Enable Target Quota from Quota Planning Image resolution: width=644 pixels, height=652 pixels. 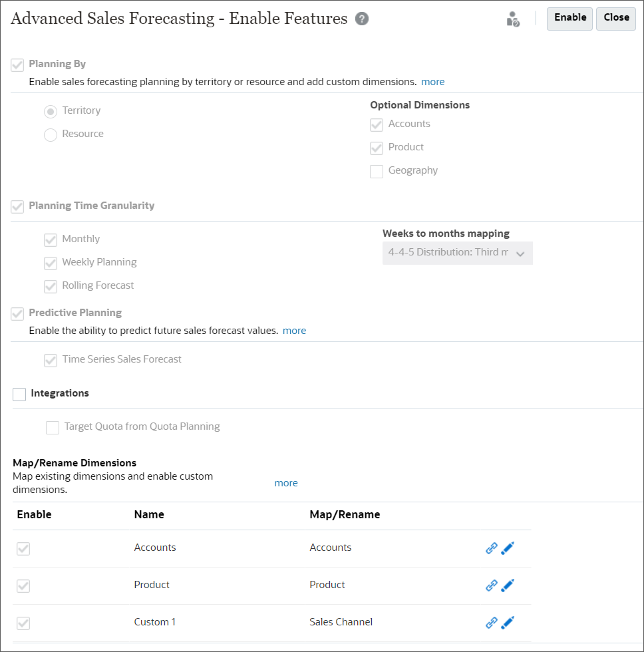click(x=53, y=427)
